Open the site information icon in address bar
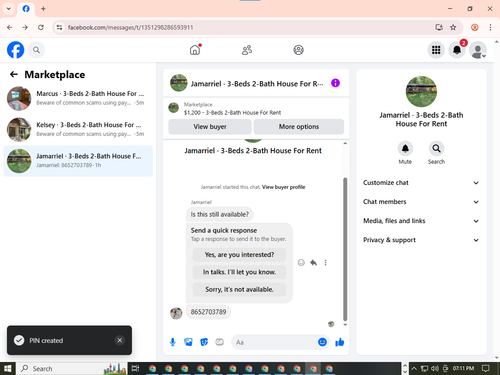Viewport: 500px width, 375px height. point(59,27)
